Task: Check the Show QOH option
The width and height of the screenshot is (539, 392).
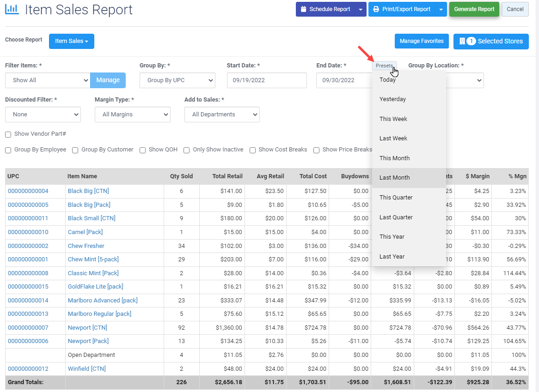Action: [x=143, y=150]
